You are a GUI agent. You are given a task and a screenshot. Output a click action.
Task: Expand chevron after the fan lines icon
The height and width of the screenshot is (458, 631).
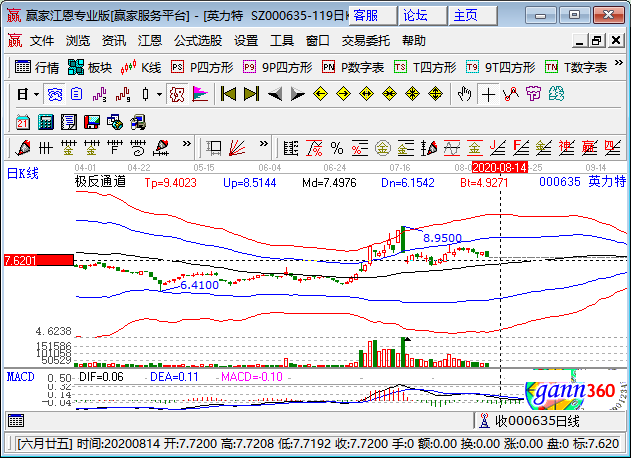pyautogui.click(x=264, y=144)
